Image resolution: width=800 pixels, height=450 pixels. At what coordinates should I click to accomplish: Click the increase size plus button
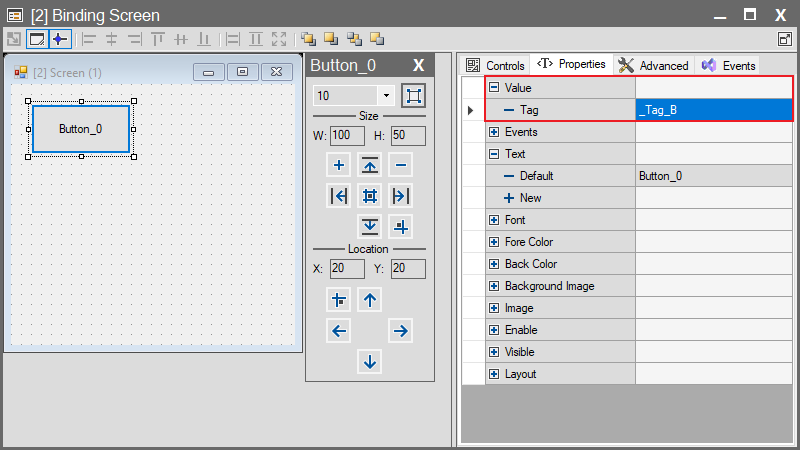tap(339, 165)
